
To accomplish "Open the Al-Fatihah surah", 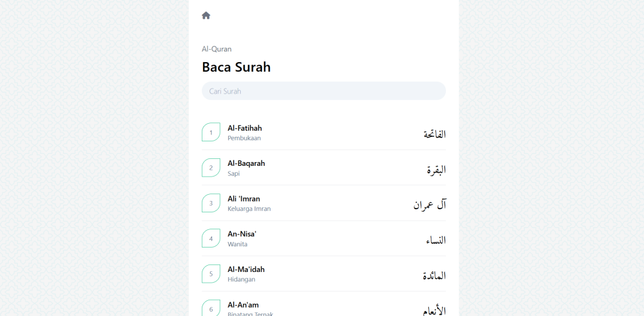I will [245, 128].
